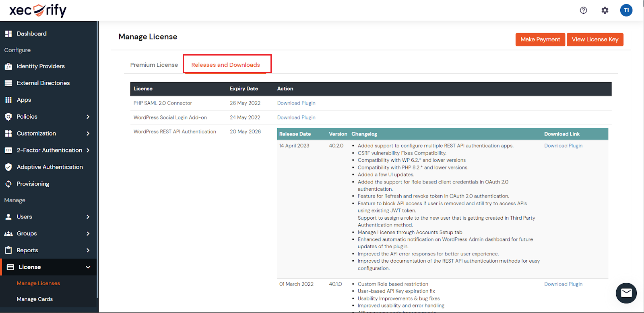
Task: Select Manage Cards submenu item
Action: pos(35,299)
